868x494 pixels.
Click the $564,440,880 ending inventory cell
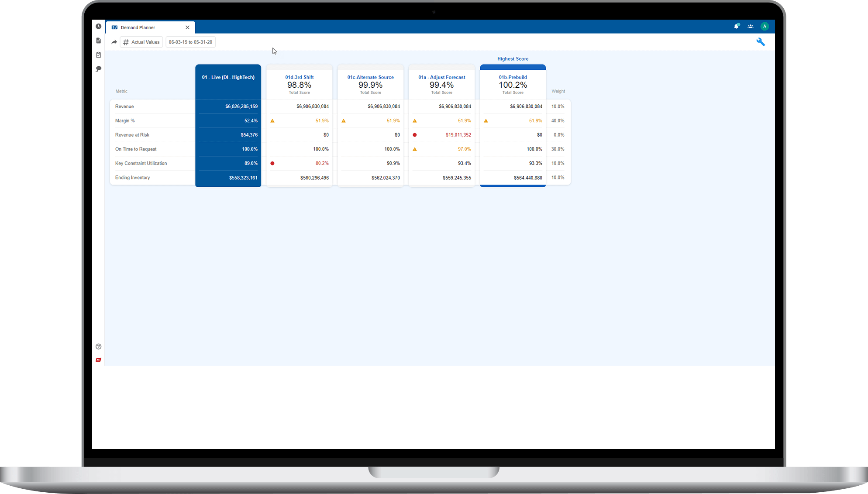click(528, 178)
